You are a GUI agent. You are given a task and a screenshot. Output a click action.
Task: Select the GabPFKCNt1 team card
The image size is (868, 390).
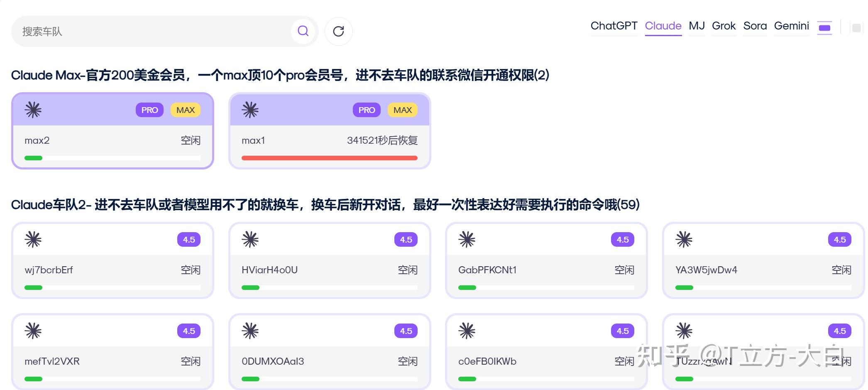click(546, 270)
